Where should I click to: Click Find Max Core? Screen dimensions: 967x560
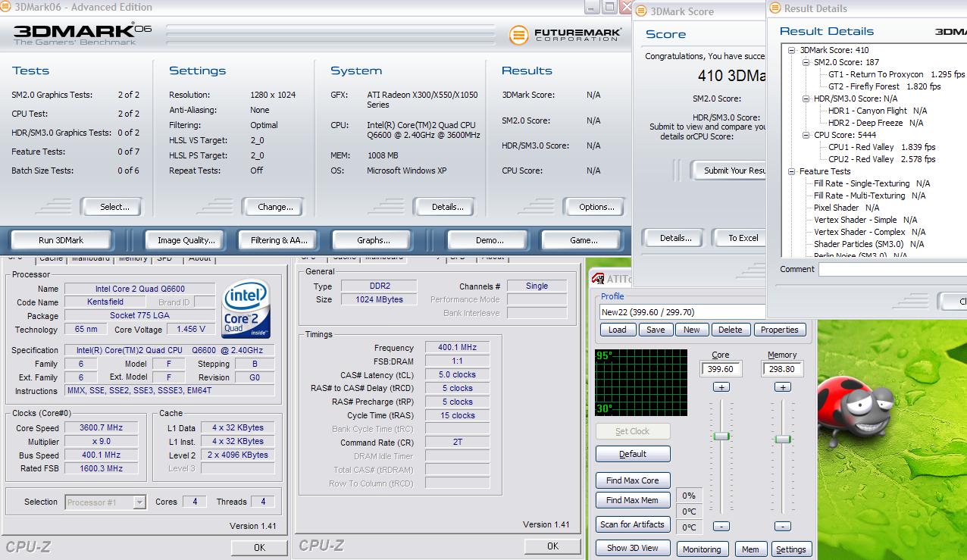pyautogui.click(x=633, y=480)
